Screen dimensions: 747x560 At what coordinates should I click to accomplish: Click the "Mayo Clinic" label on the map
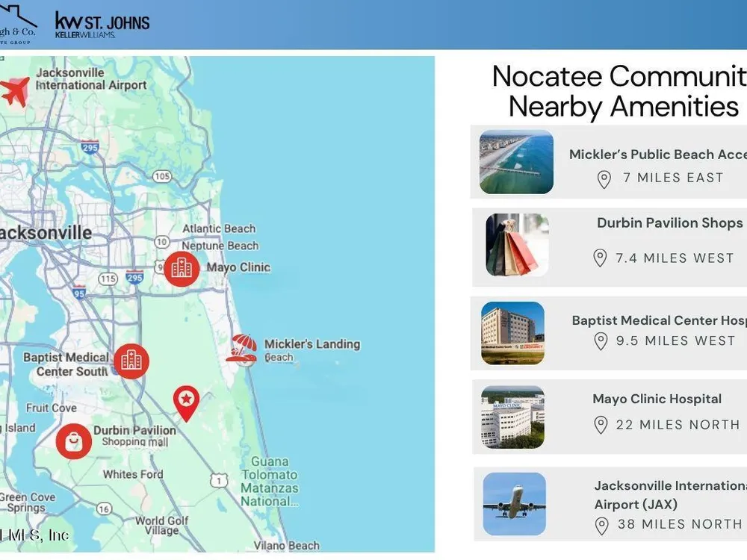point(238,267)
